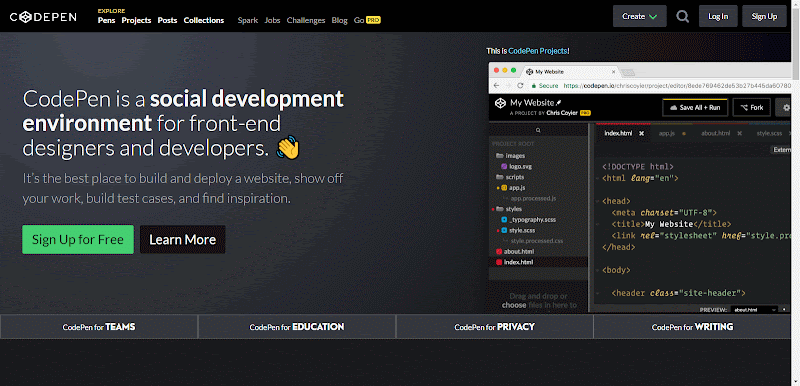800x386 pixels.
Task: Open the CodePen for PRIVACY tab
Action: pyautogui.click(x=494, y=327)
